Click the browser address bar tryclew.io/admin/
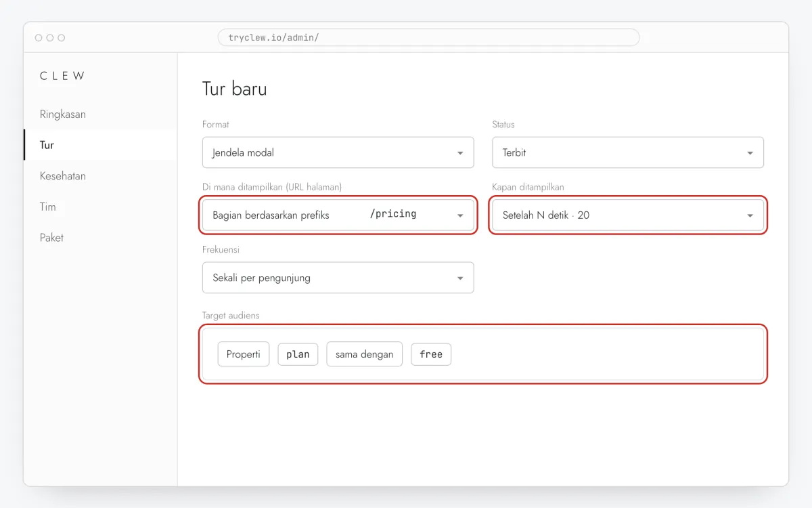 tap(428, 37)
